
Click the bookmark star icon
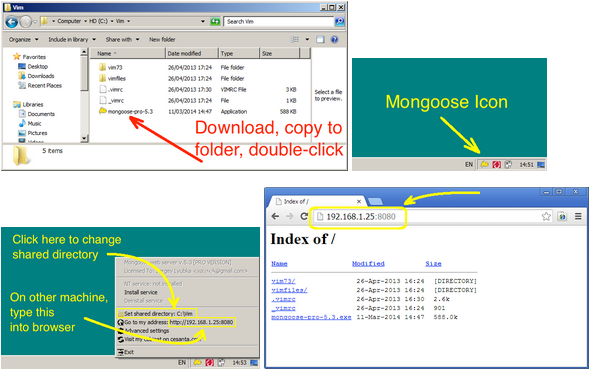546,216
